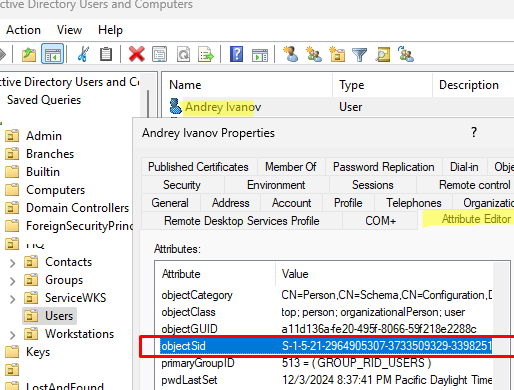Toggle the Show/Hide Action Pane icon
Viewport: 514px width, 390px height.
(260, 54)
